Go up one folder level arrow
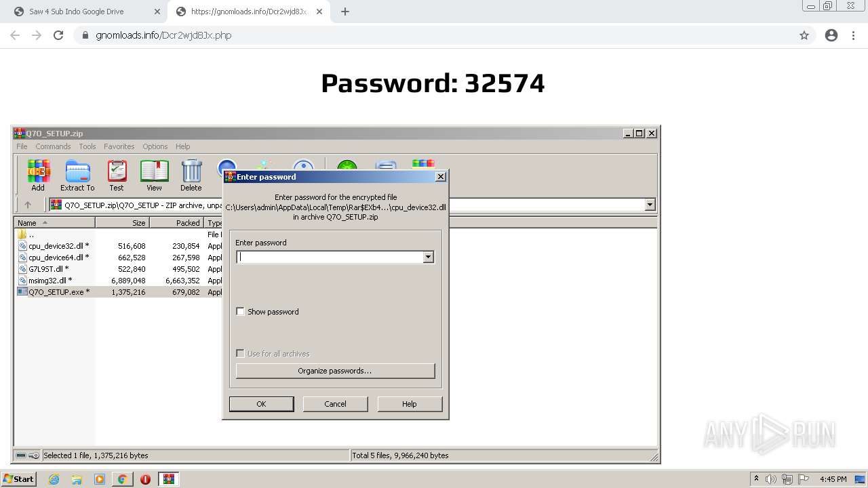 coord(28,205)
